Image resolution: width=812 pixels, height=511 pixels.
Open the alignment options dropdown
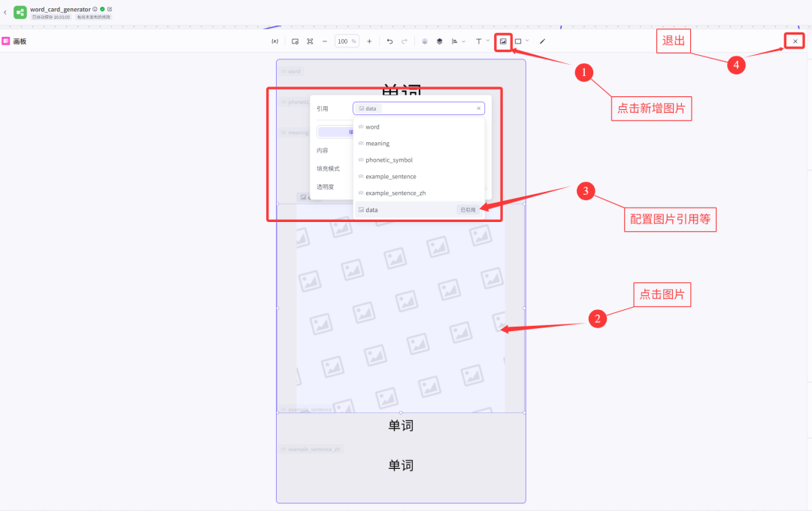click(464, 41)
